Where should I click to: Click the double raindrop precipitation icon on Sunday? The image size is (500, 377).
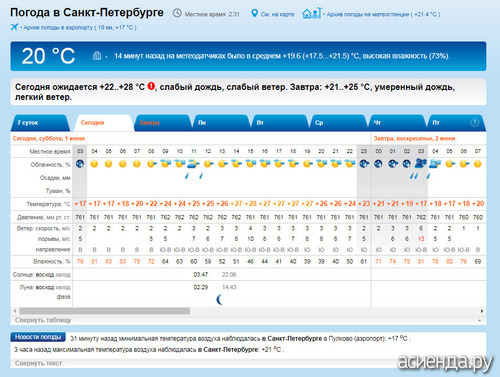tap(414, 175)
